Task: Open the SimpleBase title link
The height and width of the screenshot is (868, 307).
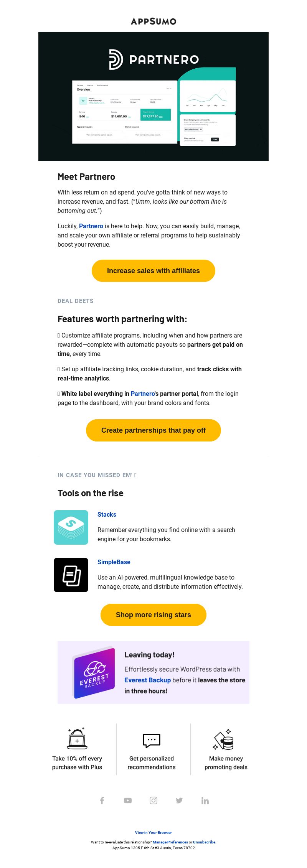Action: pyautogui.click(x=114, y=562)
